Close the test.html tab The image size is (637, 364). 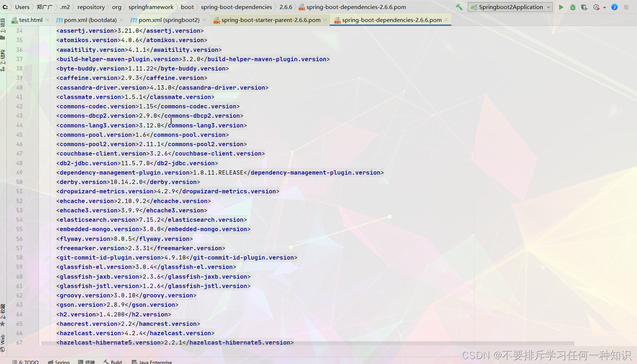tap(47, 20)
